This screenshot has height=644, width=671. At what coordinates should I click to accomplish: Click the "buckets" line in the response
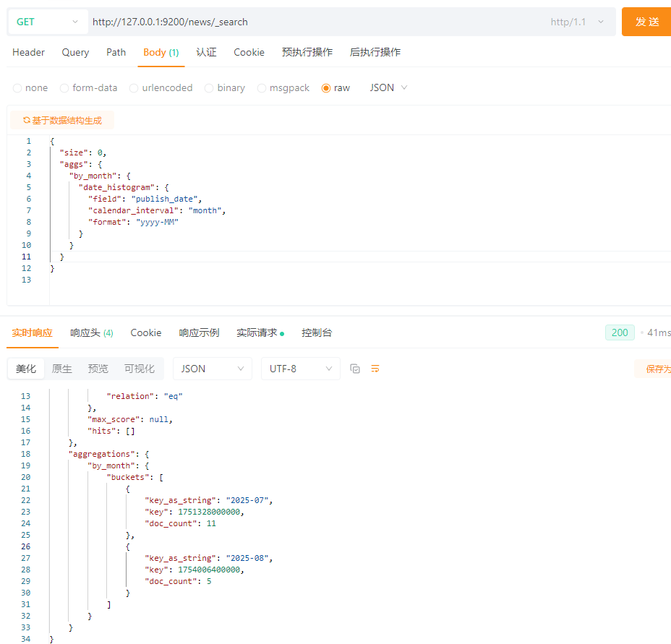coord(135,477)
